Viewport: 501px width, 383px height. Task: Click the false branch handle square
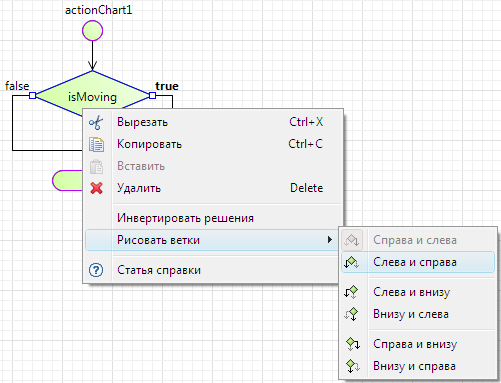[x=32, y=96]
